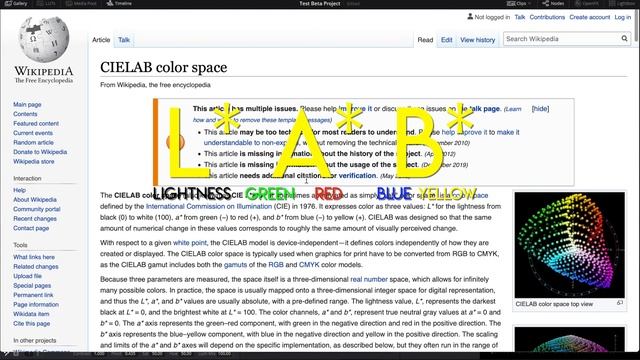
Task: Open the Contributions link
Action: 547,17
